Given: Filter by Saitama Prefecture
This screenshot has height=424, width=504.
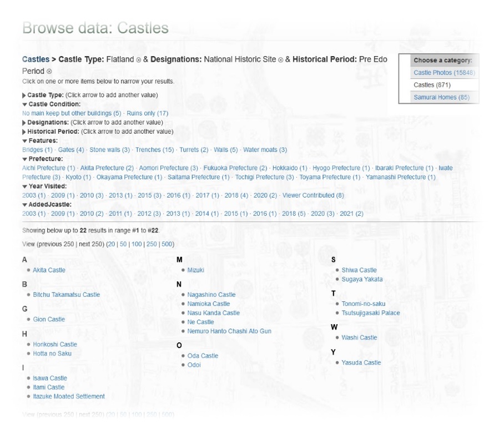Looking at the screenshot, I should (199, 177).
